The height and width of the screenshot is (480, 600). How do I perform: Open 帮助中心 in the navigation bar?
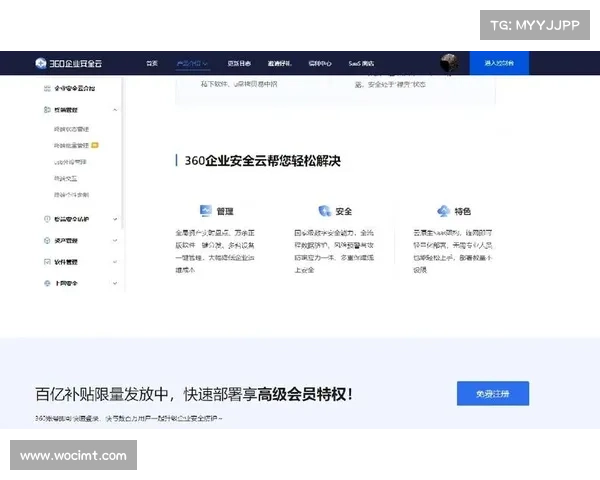click(x=320, y=63)
